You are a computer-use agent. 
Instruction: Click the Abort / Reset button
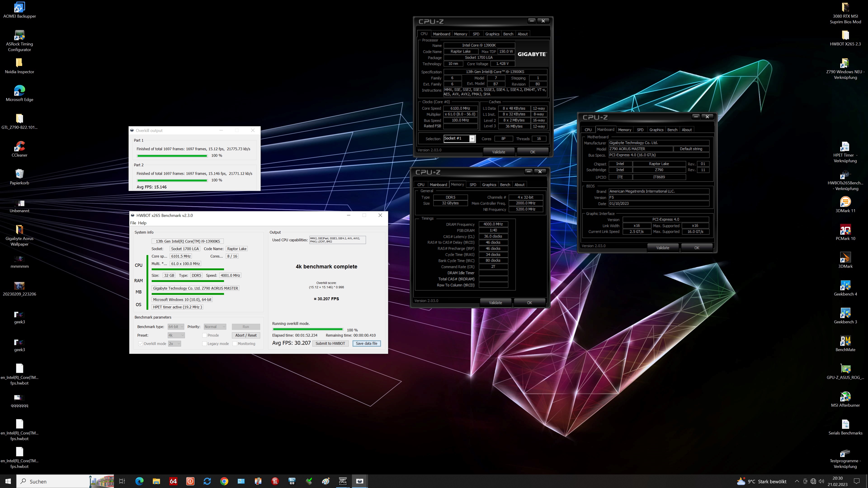coord(246,335)
